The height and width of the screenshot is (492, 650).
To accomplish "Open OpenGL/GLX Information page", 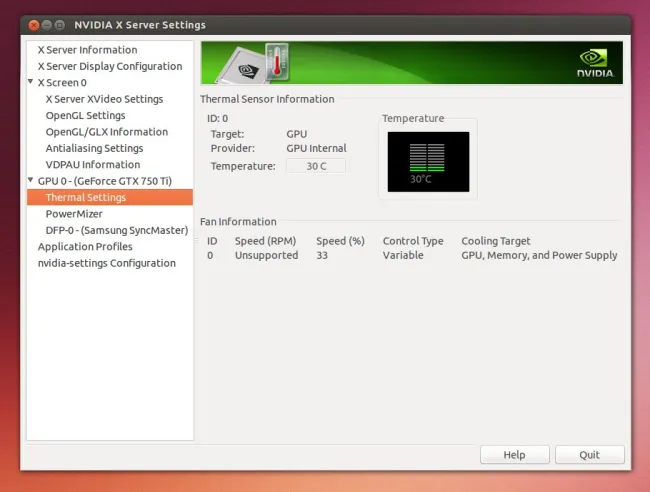I will [x=107, y=132].
